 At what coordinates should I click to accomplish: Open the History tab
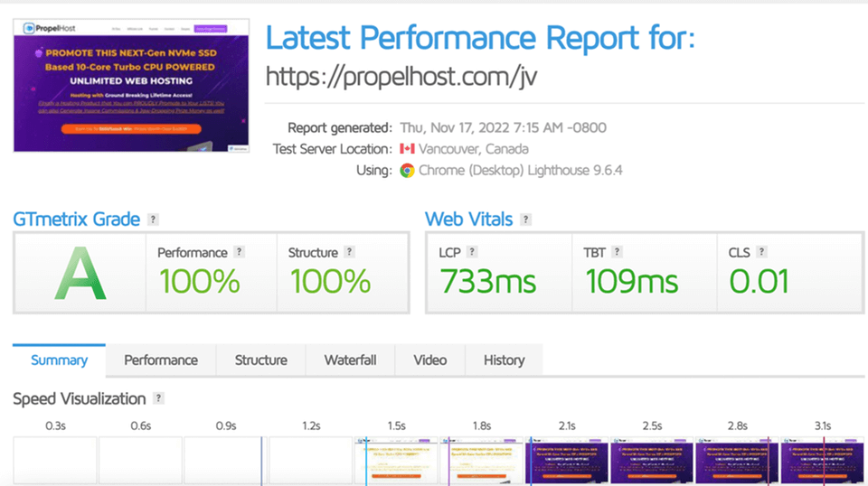[504, 360]
